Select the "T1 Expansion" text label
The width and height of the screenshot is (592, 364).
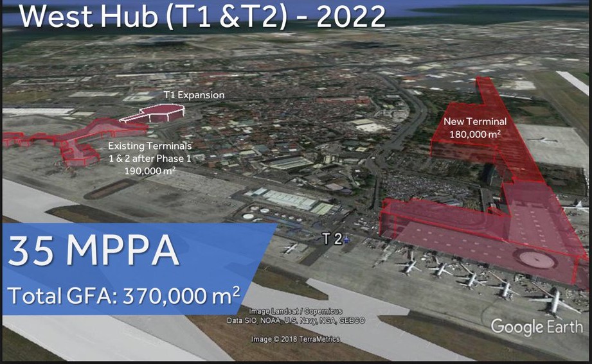[x=193, y=95]
